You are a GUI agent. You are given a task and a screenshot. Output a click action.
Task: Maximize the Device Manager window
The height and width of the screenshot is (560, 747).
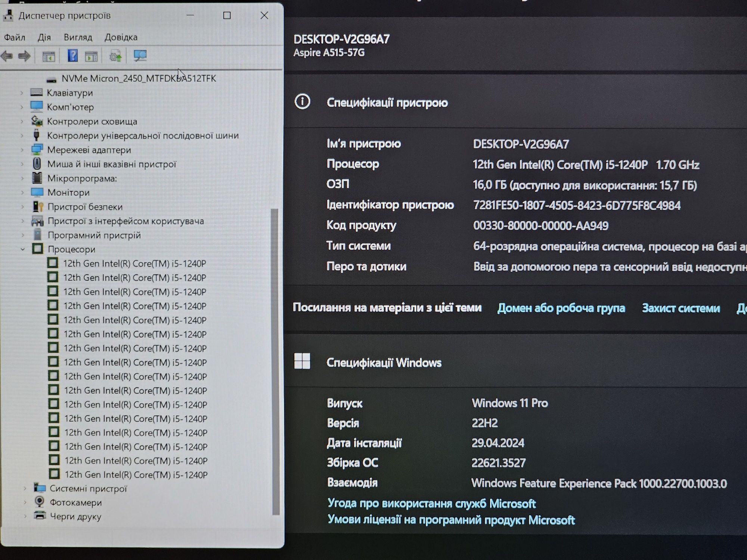(227, 15)
